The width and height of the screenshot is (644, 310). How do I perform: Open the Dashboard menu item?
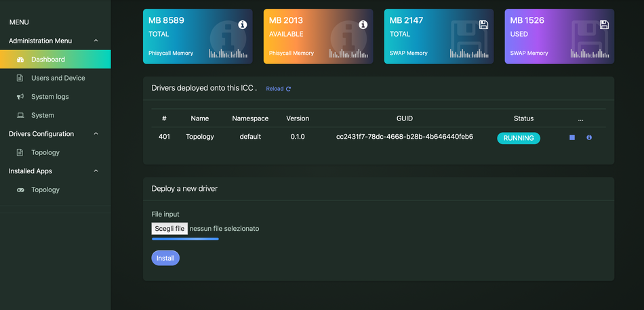[48, 60]
